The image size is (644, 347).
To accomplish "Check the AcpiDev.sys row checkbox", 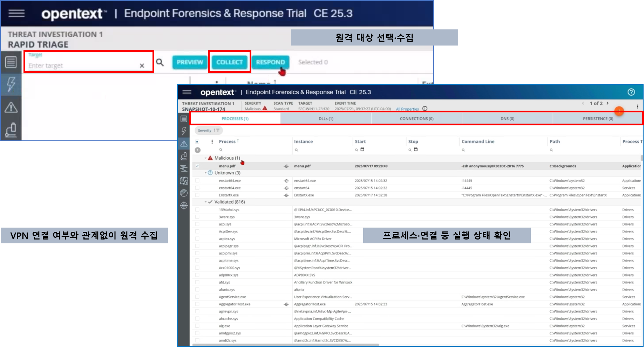I will [x=197, y=231].
